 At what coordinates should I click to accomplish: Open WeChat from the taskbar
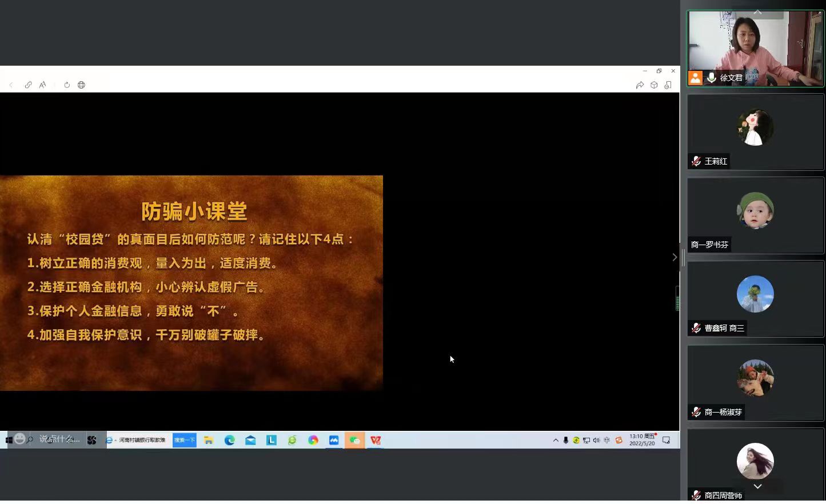[x=354, y=440]
